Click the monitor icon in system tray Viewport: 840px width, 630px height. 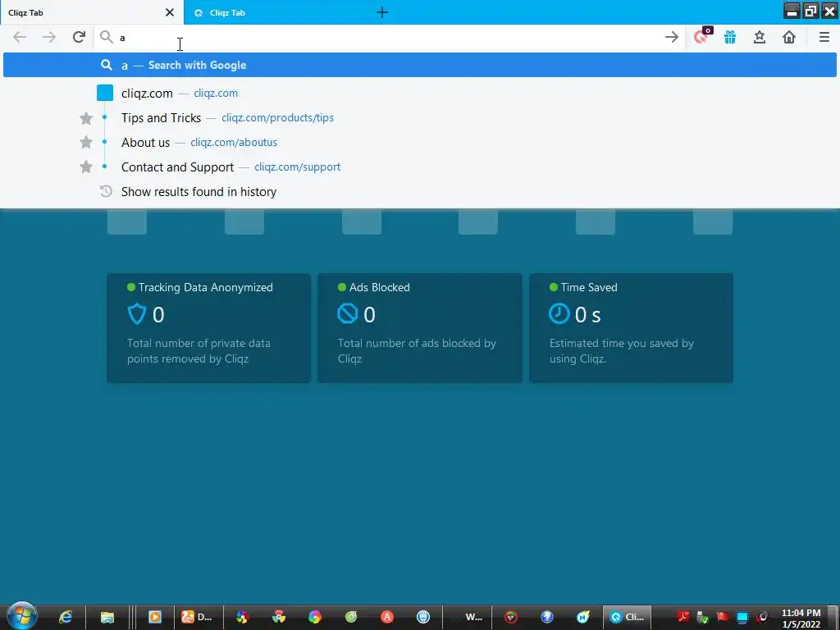pyautogui.click(x=742, y=618)
